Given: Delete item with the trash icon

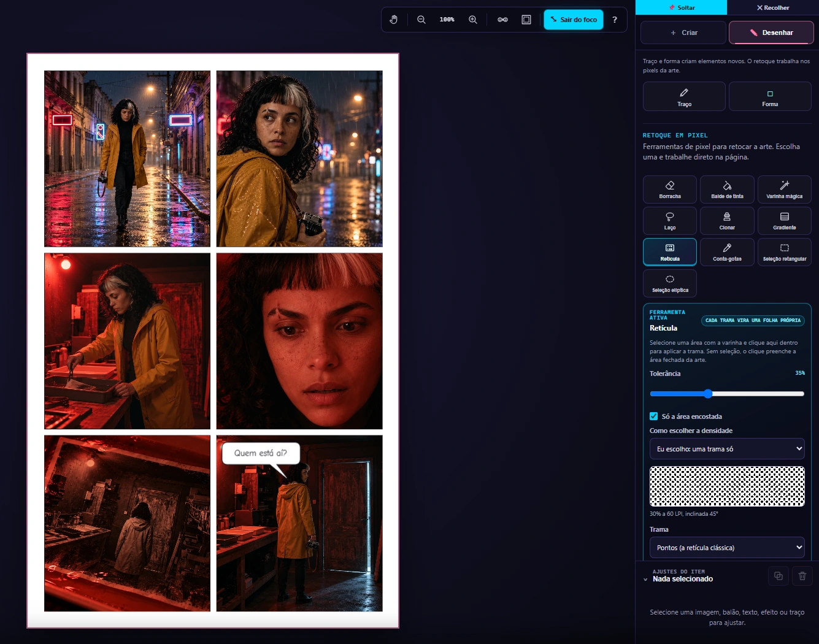Looking at the screenshot, I should point(802,576).
